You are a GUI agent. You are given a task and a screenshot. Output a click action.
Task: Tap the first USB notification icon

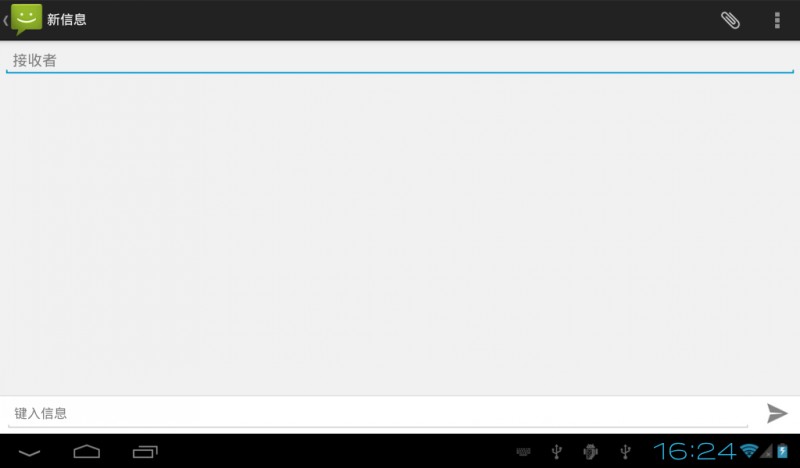(557, 451)
